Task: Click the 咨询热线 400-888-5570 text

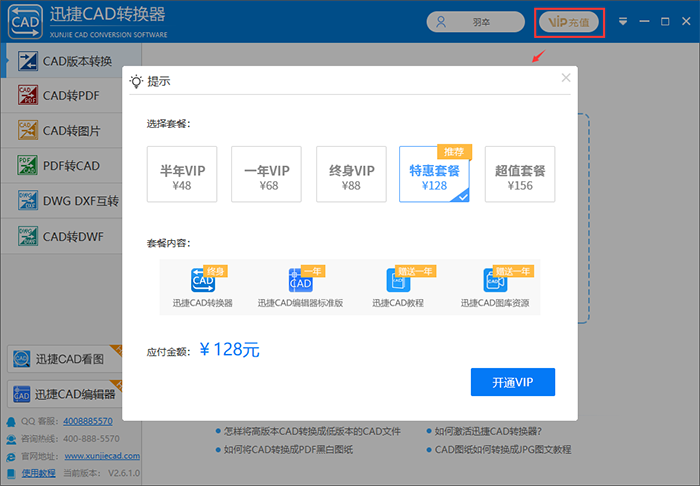Action: click(70, 439)
